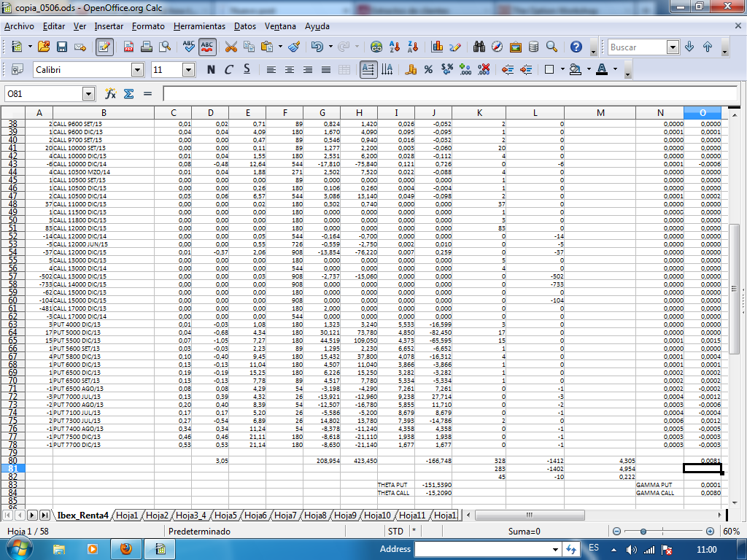
Task: Align text right
Action: tap(308, 69)
